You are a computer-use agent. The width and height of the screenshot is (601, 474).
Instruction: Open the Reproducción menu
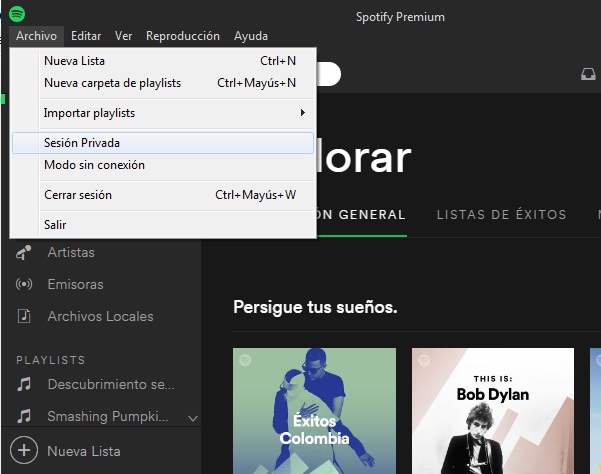tap(183, 36)
